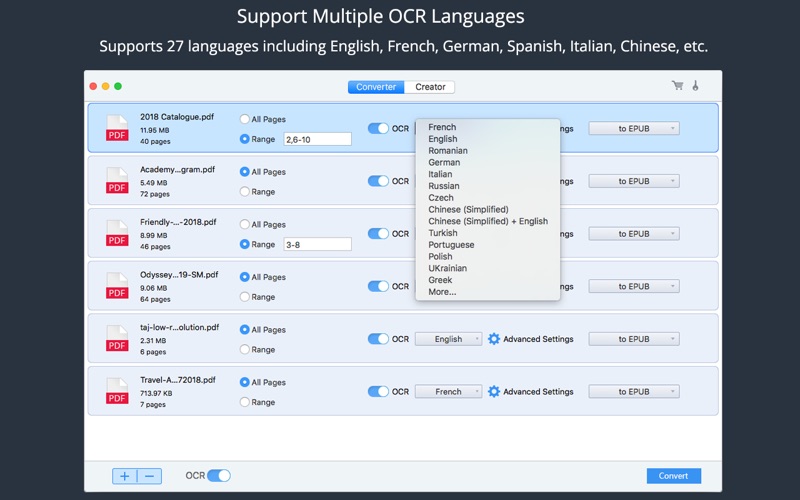Toggle the global OCR switch at bottom
This screenshot has width=800, height=500.
pyautogui.click(x=218, y=476)
